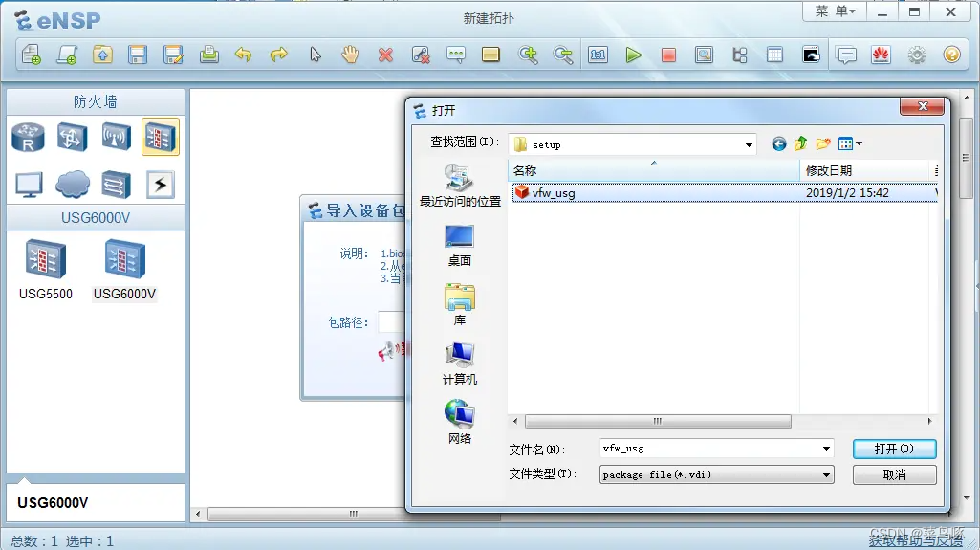Select the connection lightning bolt icon

pos(161,185)
